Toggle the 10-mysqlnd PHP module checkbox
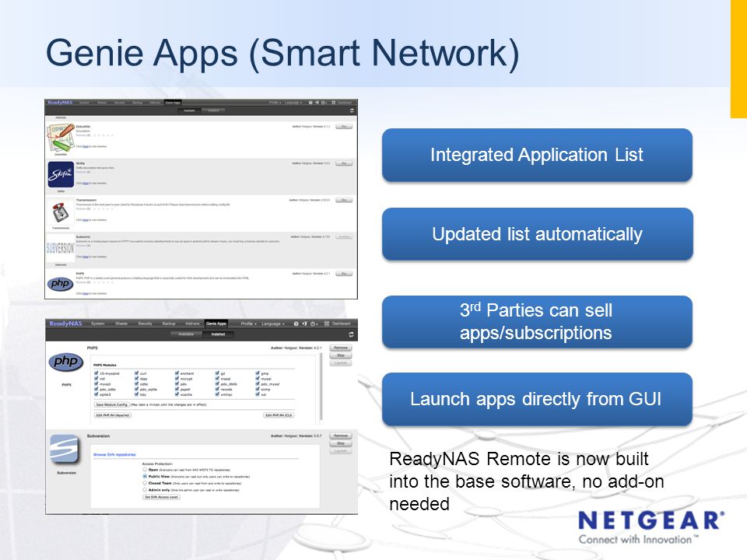747x560 pixels. tap(96, 373)
